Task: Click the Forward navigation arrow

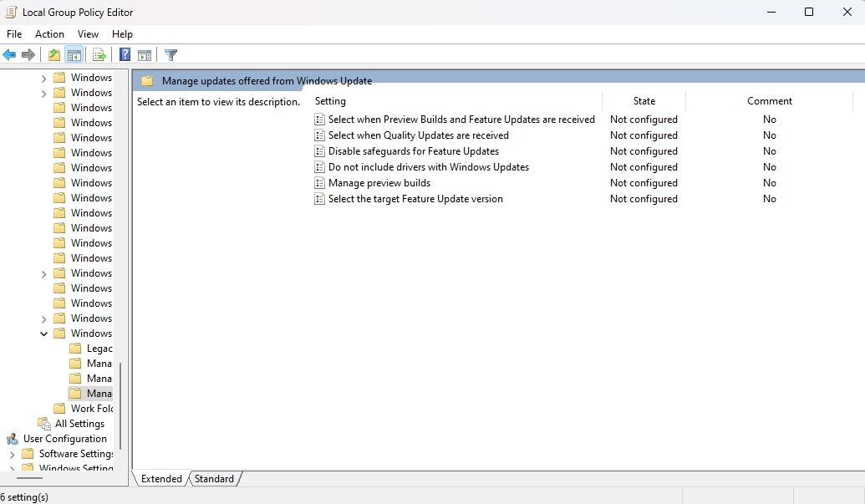Action: 28,54
